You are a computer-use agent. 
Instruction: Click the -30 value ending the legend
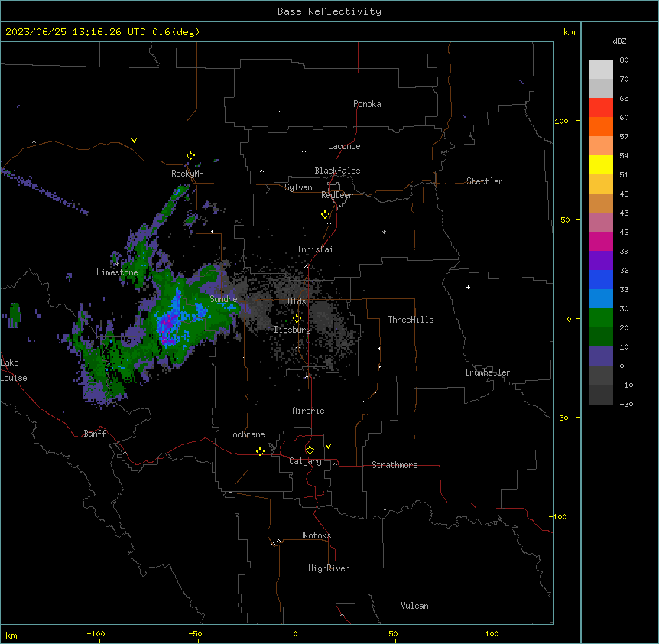coord(626,404)
